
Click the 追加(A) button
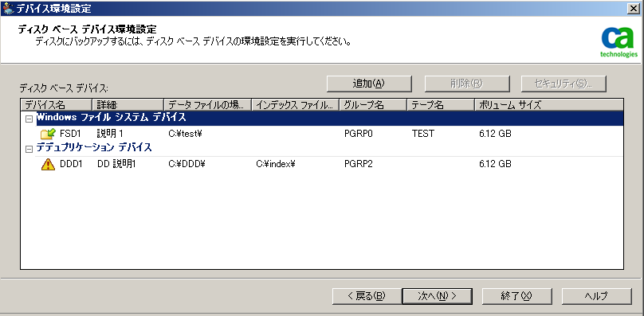coord(369,84)
